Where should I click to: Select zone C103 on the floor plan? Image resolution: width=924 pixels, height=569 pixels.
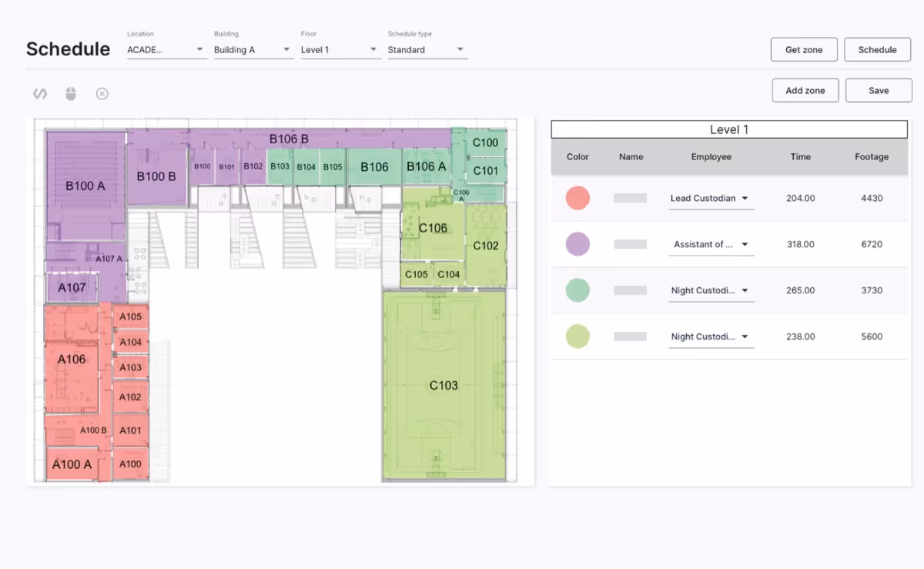coord(444,385)
